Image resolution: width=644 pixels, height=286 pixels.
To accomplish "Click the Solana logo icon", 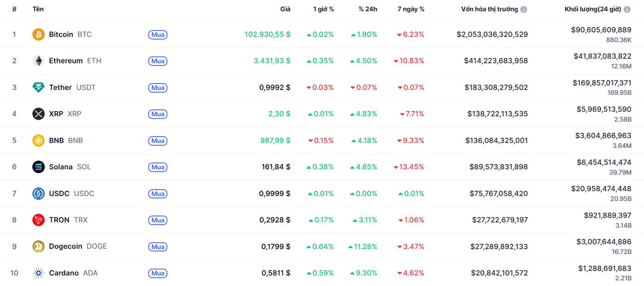I will [x=39, y=167].
